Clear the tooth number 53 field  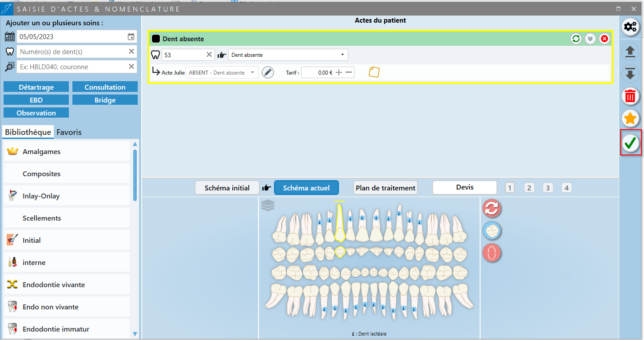[209, 55]
